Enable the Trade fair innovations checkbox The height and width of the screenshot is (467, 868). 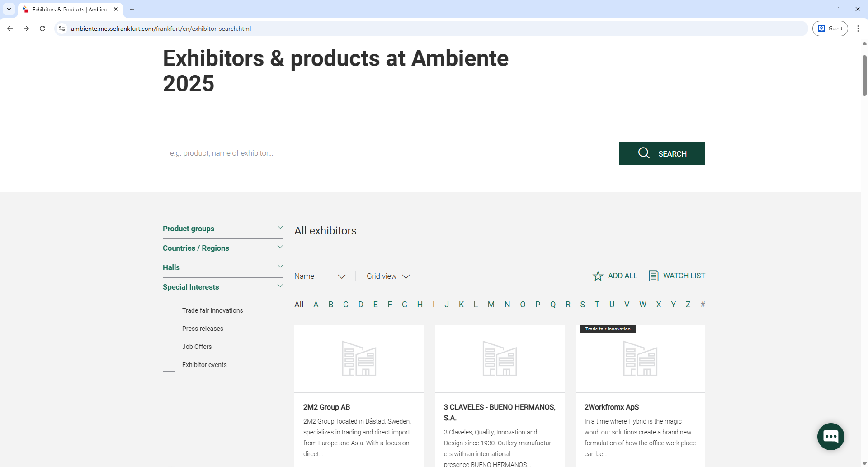169,310
